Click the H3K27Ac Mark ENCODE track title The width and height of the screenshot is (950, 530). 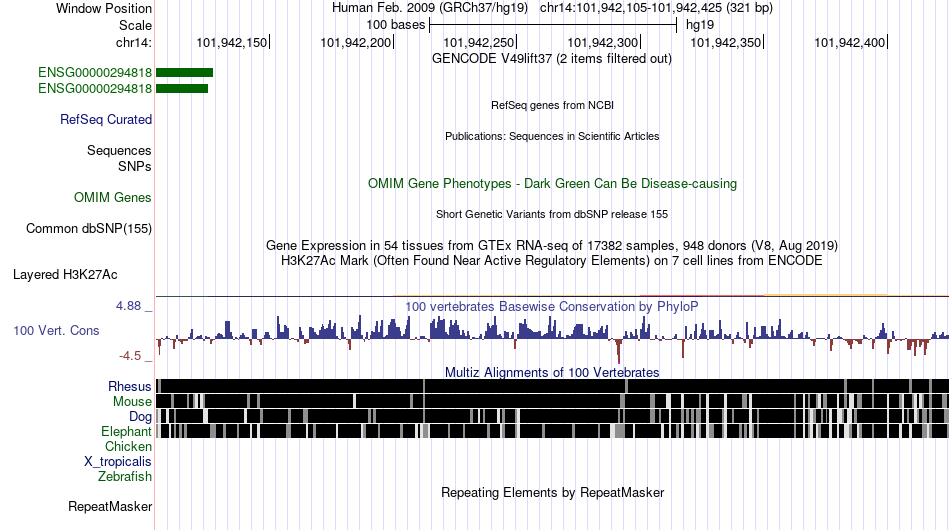(552, 260)
